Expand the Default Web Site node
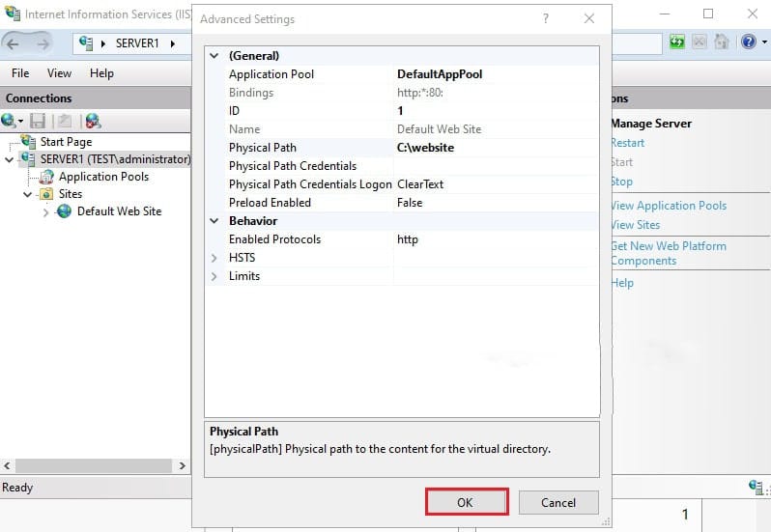Screen dimensions: 771x532 pos(45,212)
